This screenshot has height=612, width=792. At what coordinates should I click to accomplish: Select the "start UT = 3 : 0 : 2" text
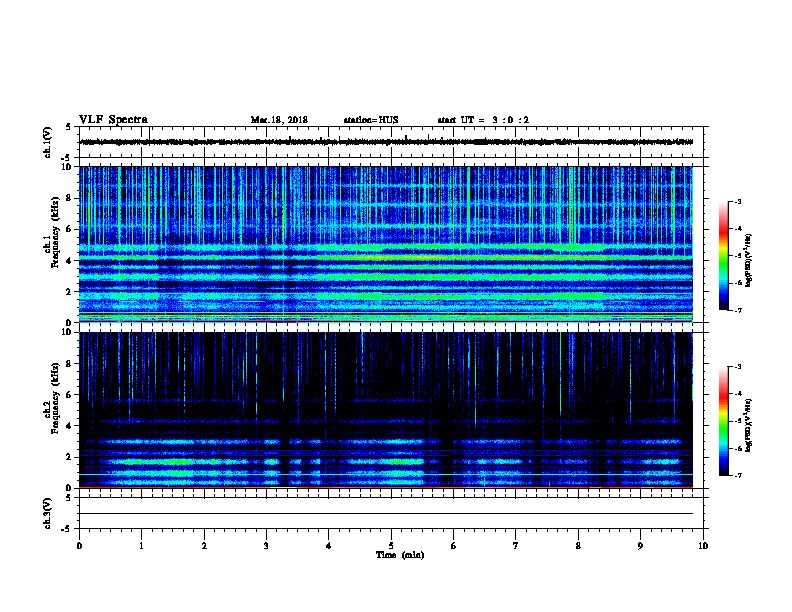483,120
